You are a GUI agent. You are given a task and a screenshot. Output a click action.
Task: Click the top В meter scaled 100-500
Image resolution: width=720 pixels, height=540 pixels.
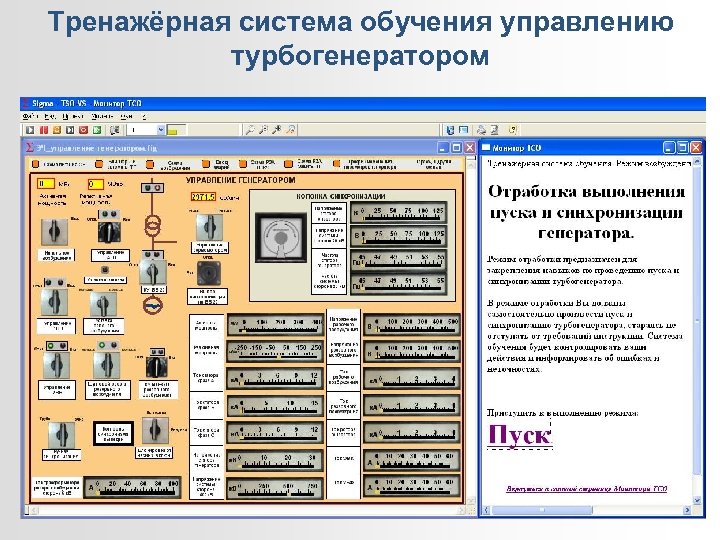click(411, 324)
